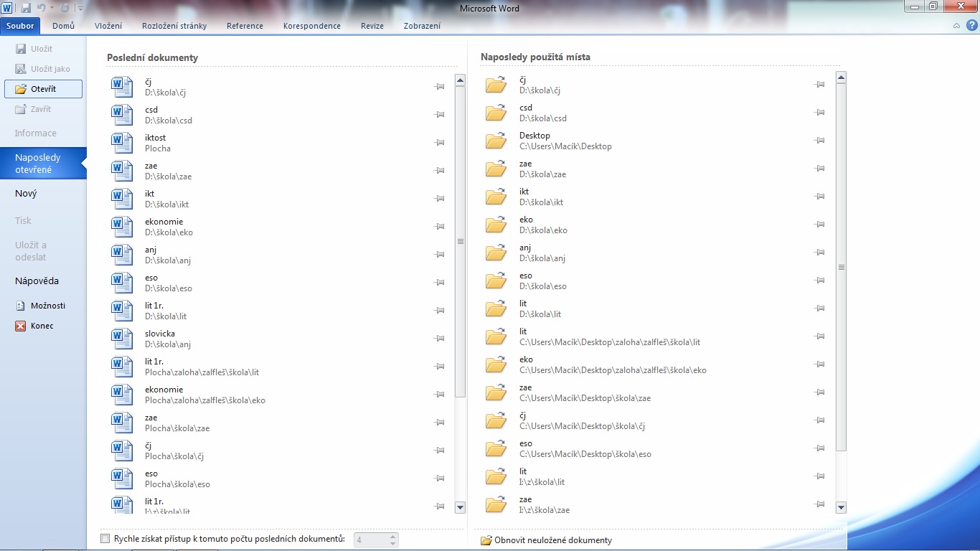
Task: Click the up arrow of the documents list scrollbar
Action: point(461,79)
